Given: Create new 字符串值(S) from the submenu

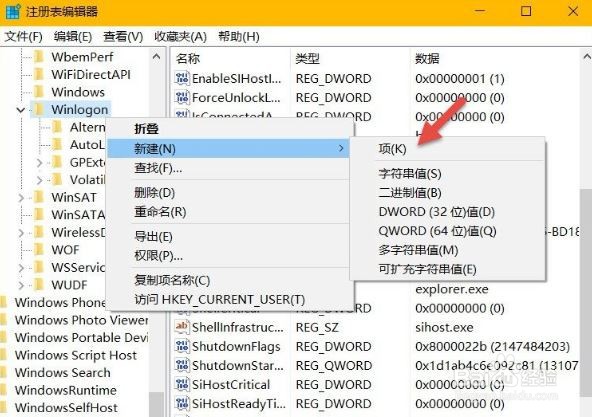Looking at the screenshot, I should (x=448, y=174).
